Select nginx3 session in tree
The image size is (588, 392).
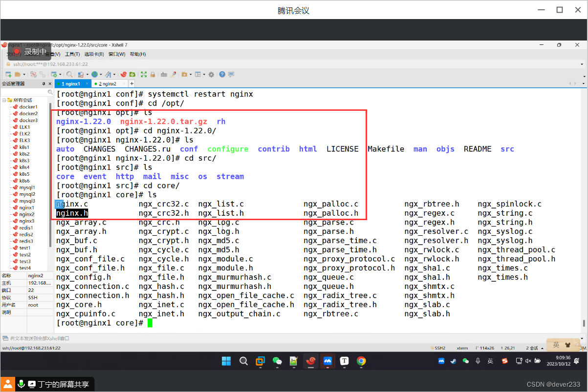coord(26,221)
